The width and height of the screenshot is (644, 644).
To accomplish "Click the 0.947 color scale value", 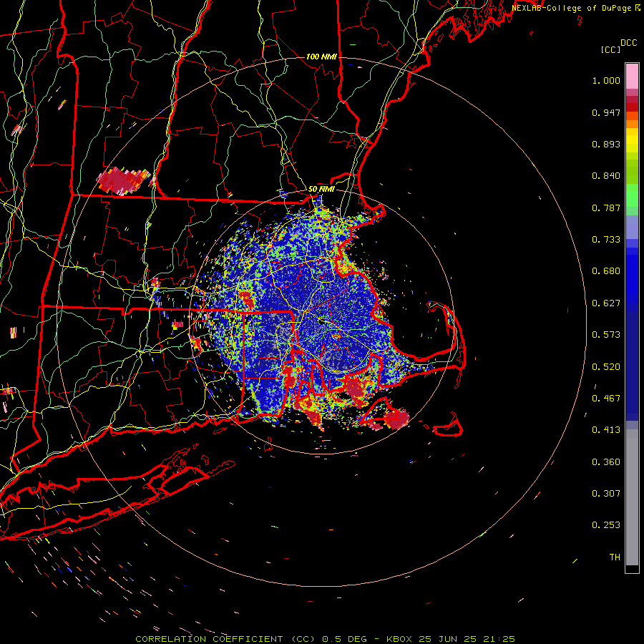I will [606, 112].
